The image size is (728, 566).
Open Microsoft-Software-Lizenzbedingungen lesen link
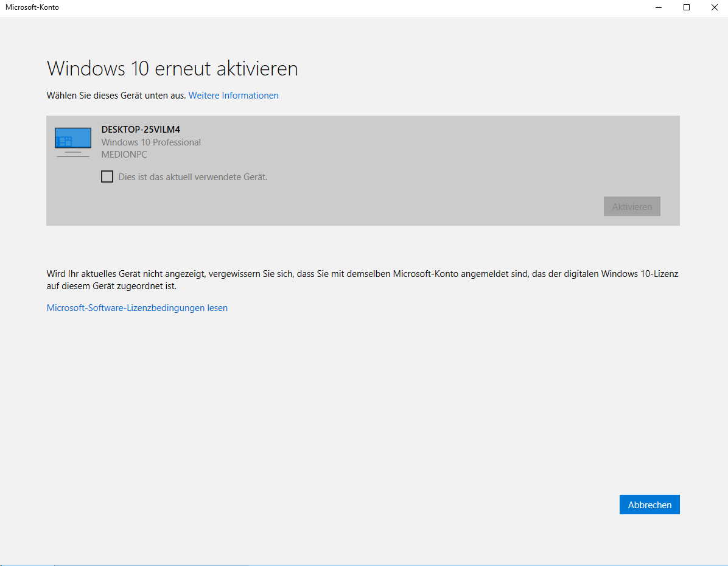[137, 308]
